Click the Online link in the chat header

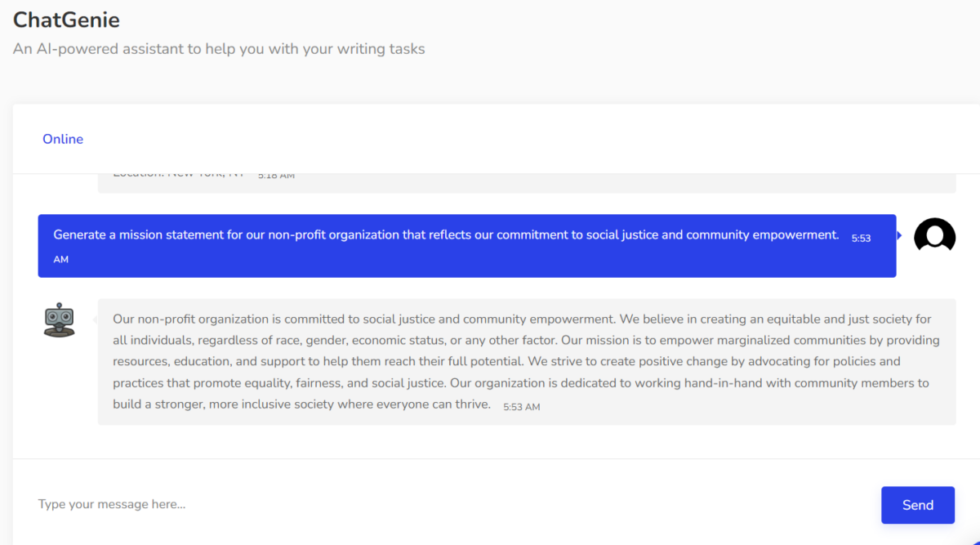click(63, 139)
